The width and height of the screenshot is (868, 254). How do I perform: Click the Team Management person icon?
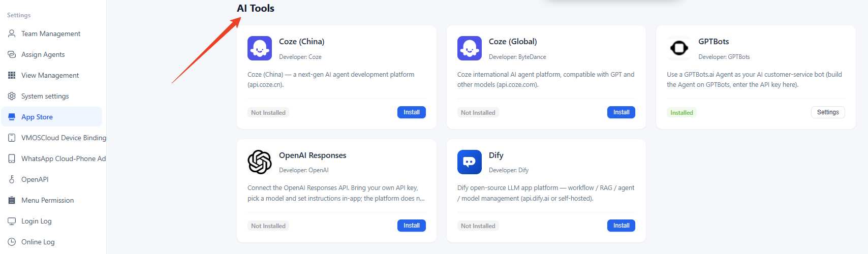pos(12,34)
